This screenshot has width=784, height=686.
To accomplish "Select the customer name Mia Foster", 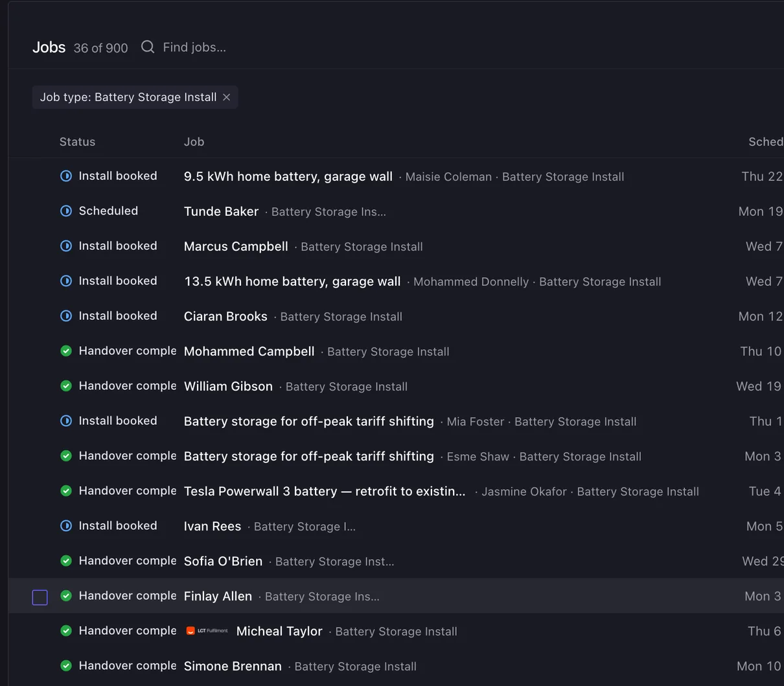I will (476, 422).
